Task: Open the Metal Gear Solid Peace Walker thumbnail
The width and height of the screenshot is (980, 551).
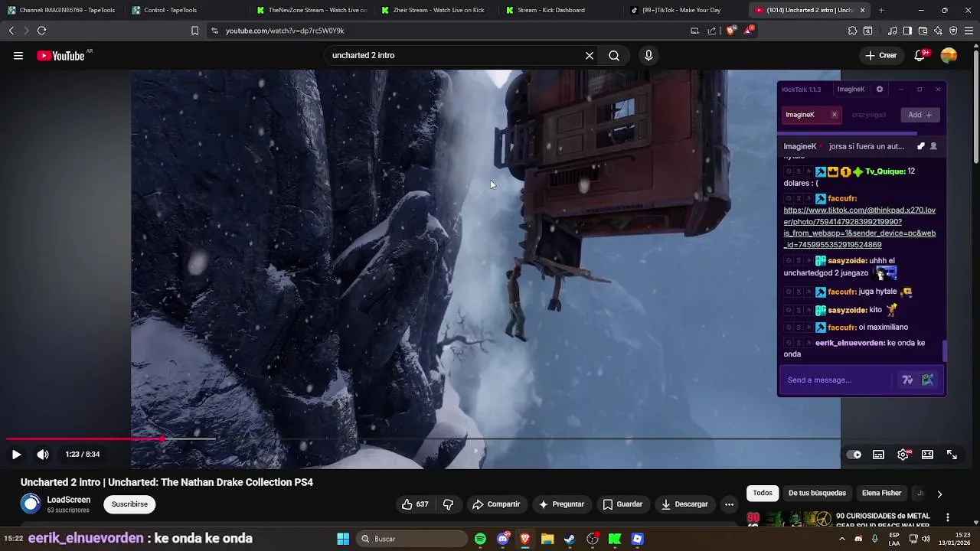Action: coord(789,519)
